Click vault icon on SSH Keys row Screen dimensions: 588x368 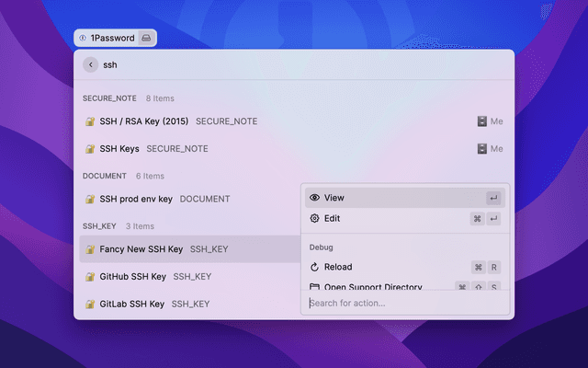[x=481, y=149]
